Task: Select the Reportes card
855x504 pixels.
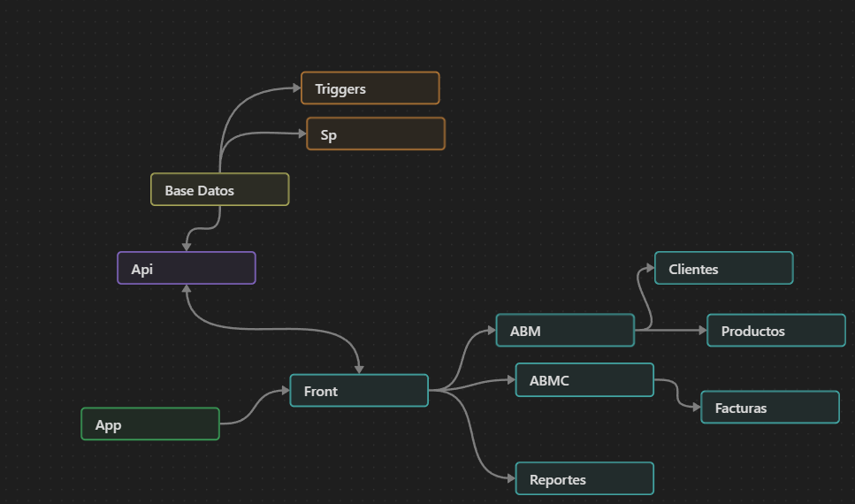Action: coord(584,479)
